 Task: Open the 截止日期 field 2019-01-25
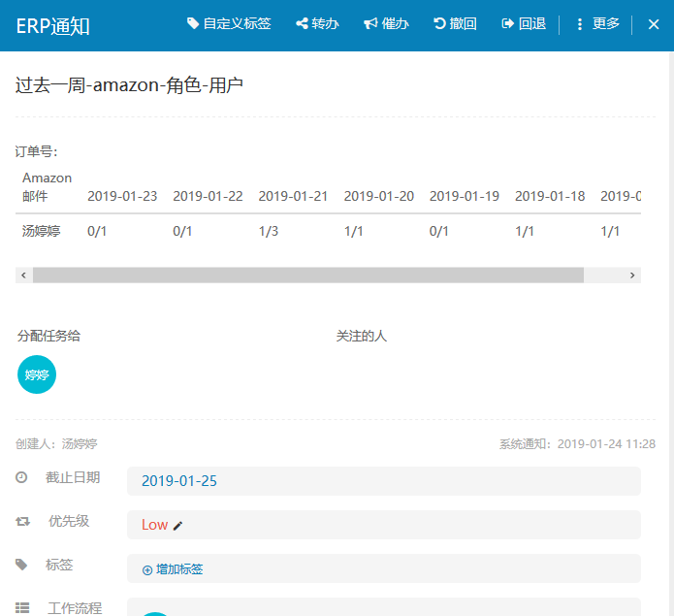coord(179,481)
